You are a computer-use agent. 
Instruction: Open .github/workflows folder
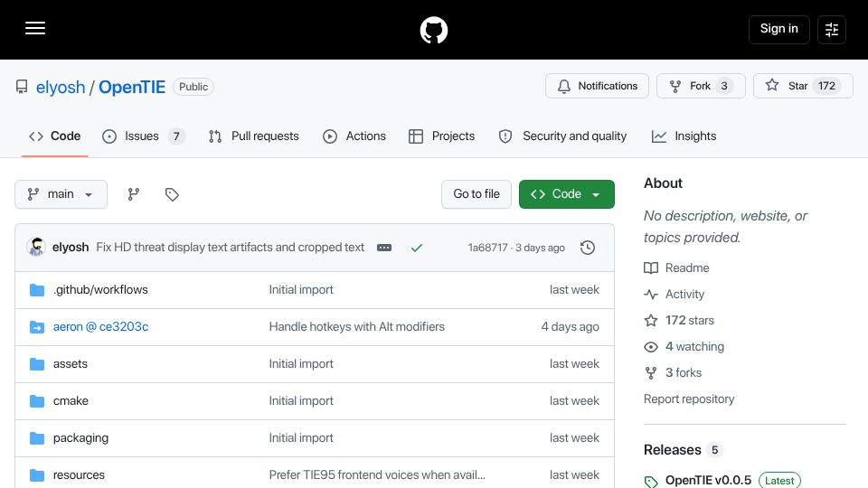(100, 289)
